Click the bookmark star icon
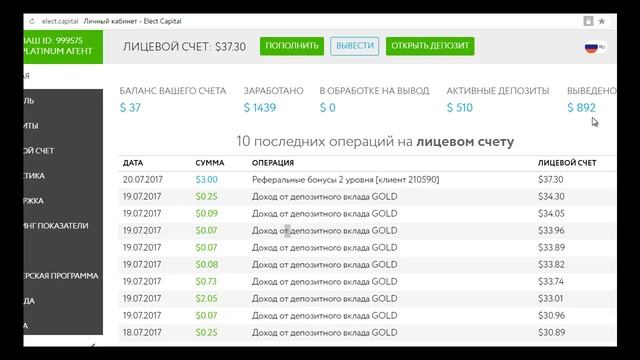The height and width of the screenshot is (360, 640). coord(602,21)
